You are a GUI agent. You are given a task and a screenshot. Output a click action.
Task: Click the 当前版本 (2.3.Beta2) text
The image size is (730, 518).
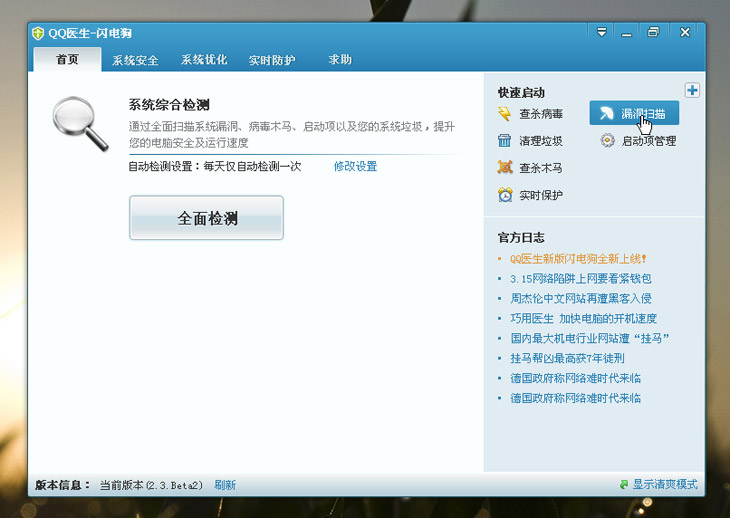[x=151, y=485]
